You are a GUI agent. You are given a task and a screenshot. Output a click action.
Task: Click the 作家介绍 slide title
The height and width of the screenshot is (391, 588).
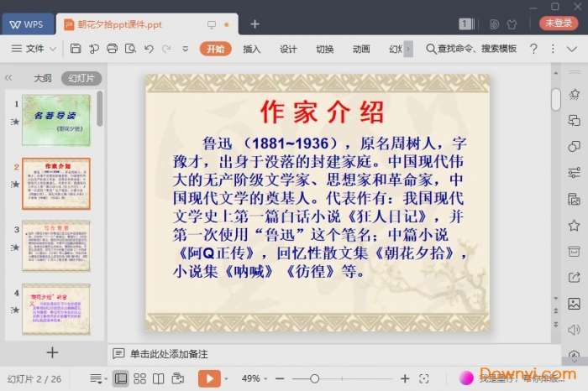323,112
